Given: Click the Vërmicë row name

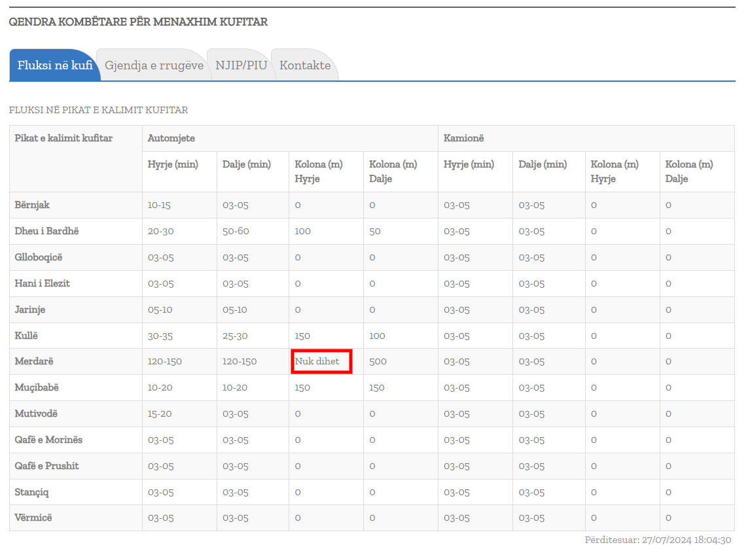Looking at the screenshot, I should coord(33,517).
